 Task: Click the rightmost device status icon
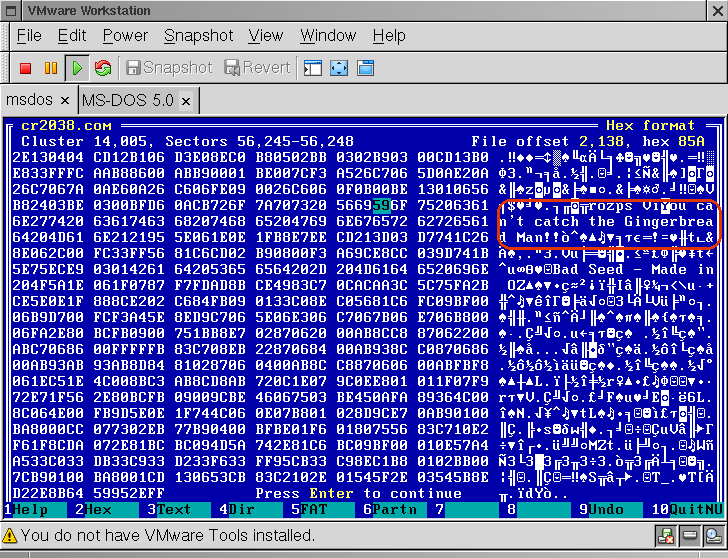tap(713, 536)
